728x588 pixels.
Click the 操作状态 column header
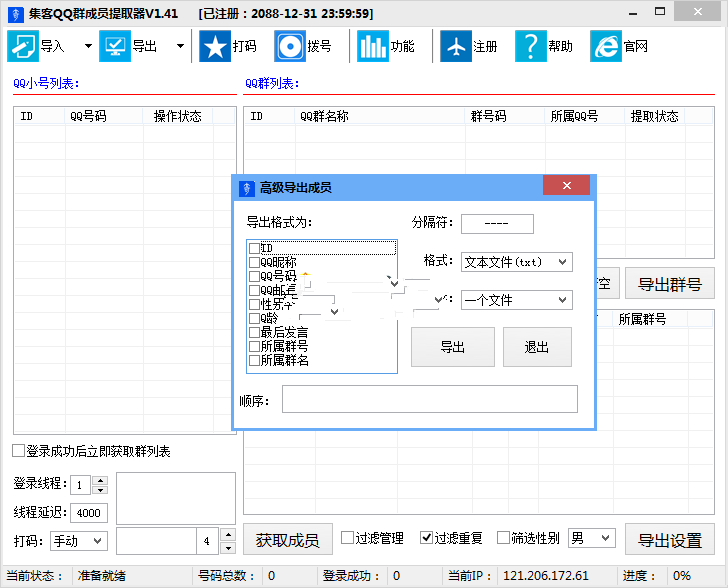click(x=178, y=117)
